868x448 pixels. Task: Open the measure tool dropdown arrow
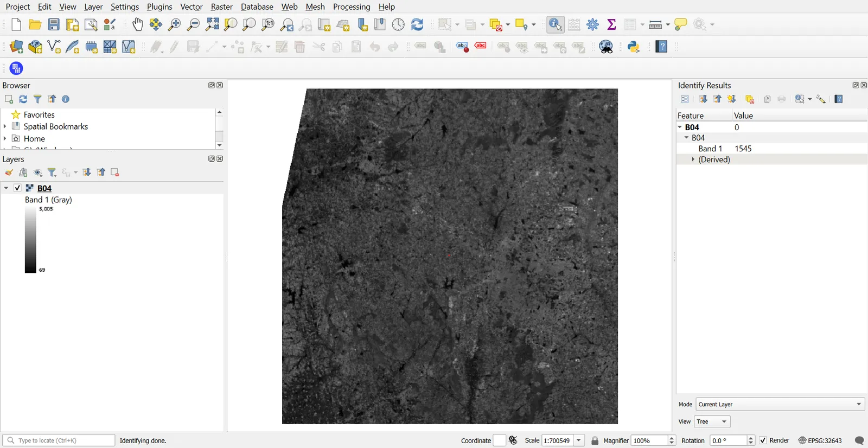pos(668,24)
